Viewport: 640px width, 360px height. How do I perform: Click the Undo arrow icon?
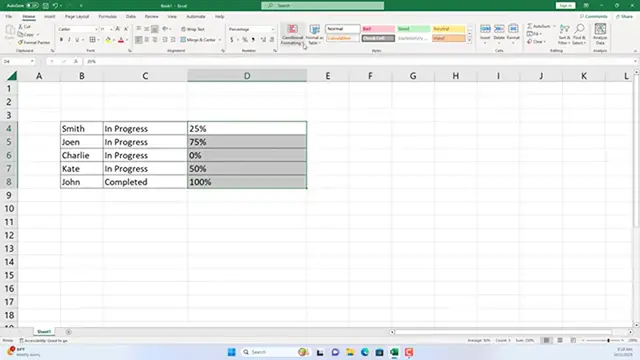pyautogui.click(x=55, y=6)
